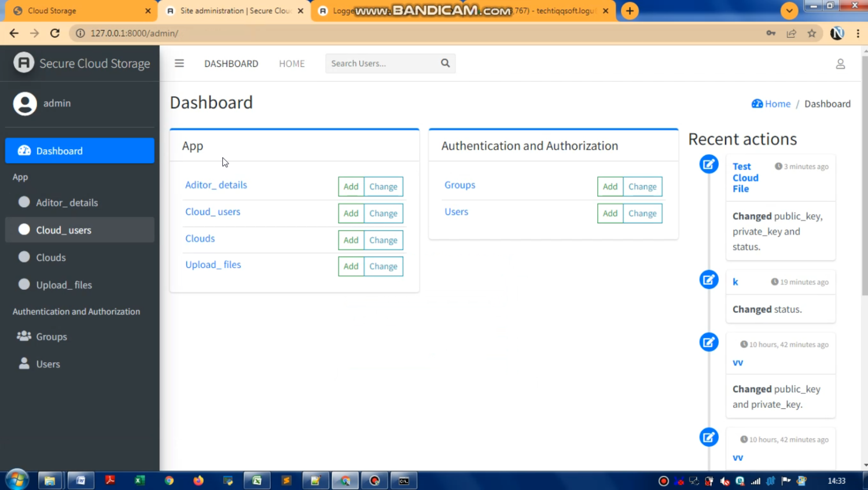The width and height of the screenshot is (868, 490).
Task: Click Add button for Cloud_users
Action: [x=351, y=213]
